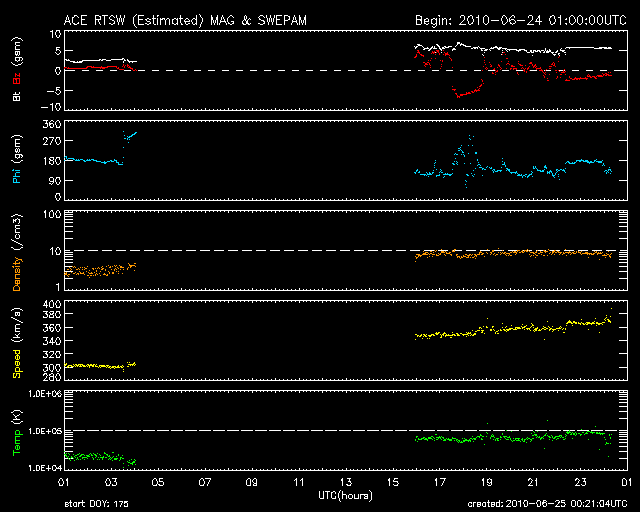
Task: Click the '360' tick on the Phi axis
Action: pyautogui.click(x=52, y=124)
